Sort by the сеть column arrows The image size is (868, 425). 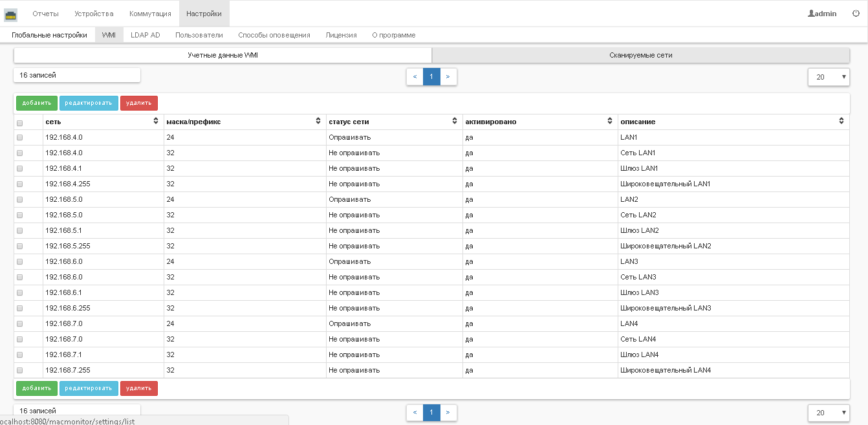click(x=156, y=122)
